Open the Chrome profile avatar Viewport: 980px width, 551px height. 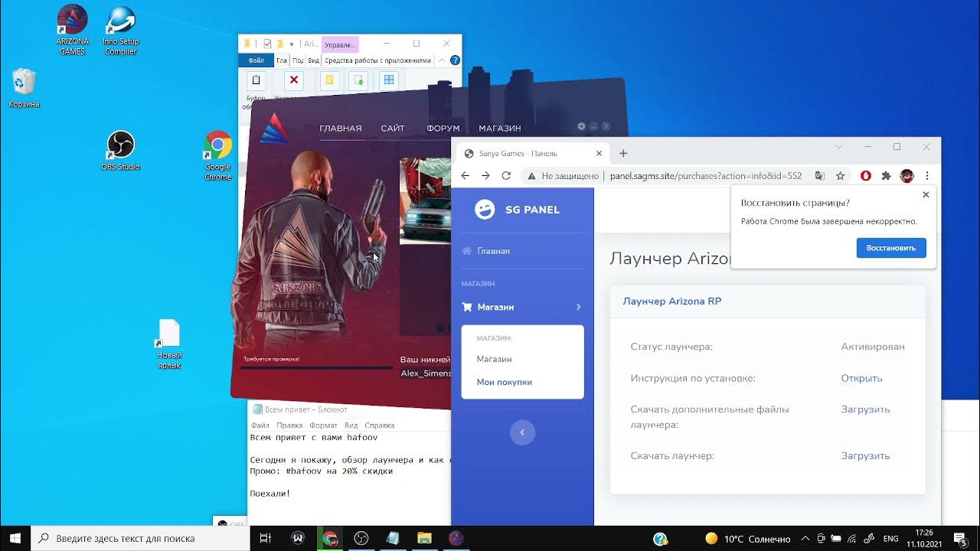pyautogui.click(x=906, y=176)
